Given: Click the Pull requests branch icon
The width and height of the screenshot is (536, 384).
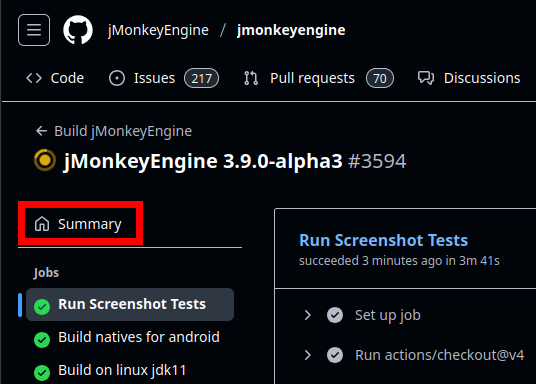Looking at the screenshot, I should click(251, 78).
